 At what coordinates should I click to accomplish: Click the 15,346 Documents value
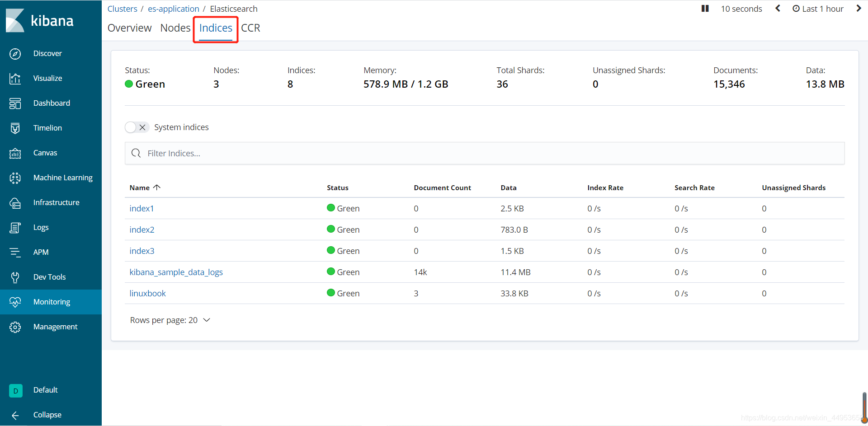pyautogui.click(x=729, y=84)
